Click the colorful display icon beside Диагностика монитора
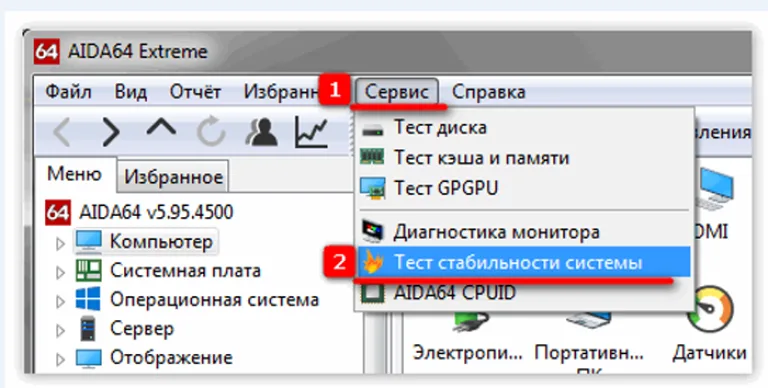768x388 pixels. (x=373, y=231)
